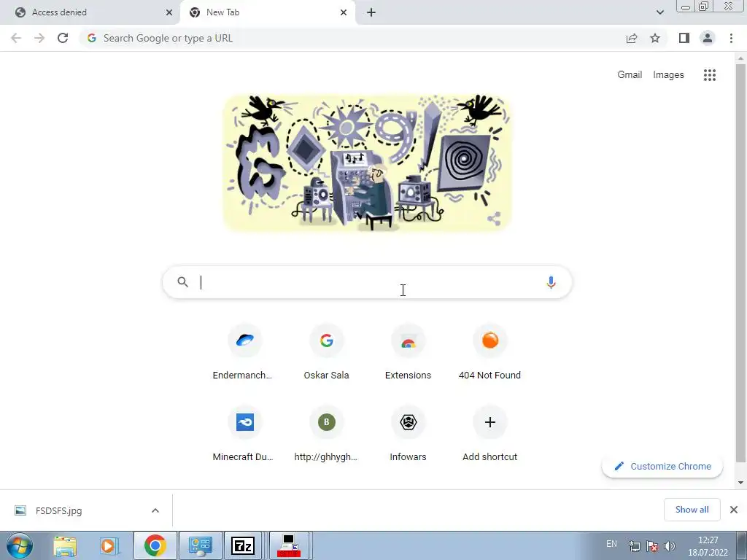Viewport: 747px width, 560px height.
Task: Click the Google search input box
Action: tap(367, 282)
